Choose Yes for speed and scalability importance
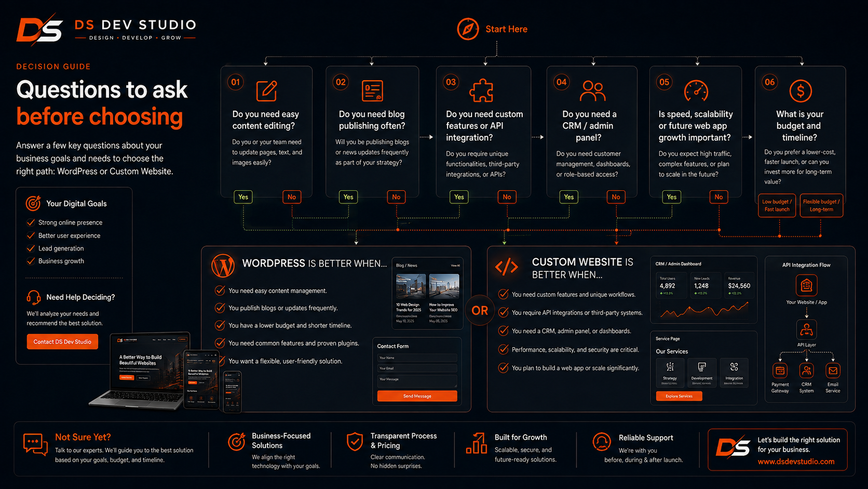Image resolution: width=868 pixels, height=489 pixels. click(x=672, y=197)
